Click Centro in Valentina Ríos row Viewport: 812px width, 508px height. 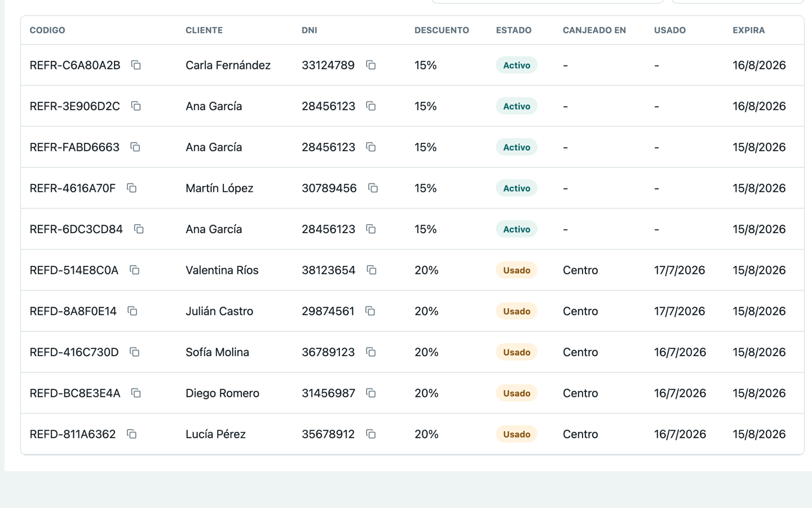pyautogui.click(x=580, y=270)
